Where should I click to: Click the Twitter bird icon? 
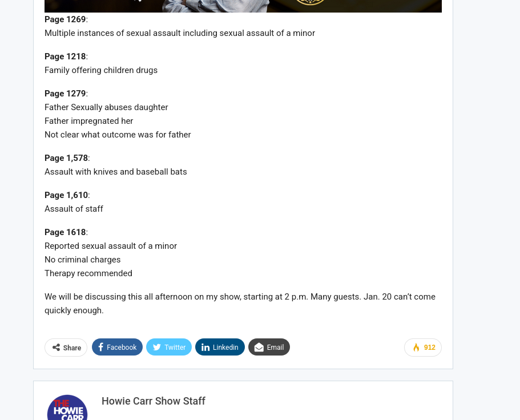click(157, 347)
